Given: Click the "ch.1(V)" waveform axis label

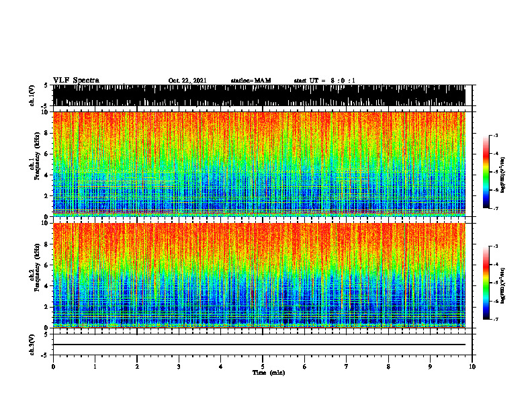Looking at the screenshot, I should (32, 95).
